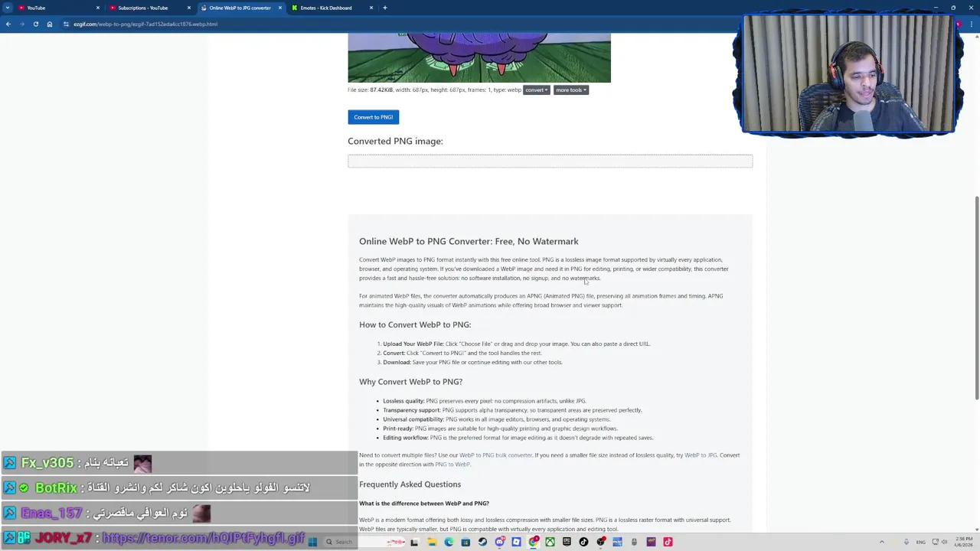Go to the browser home page
This screenshot has height=551, width=980.
49,24
